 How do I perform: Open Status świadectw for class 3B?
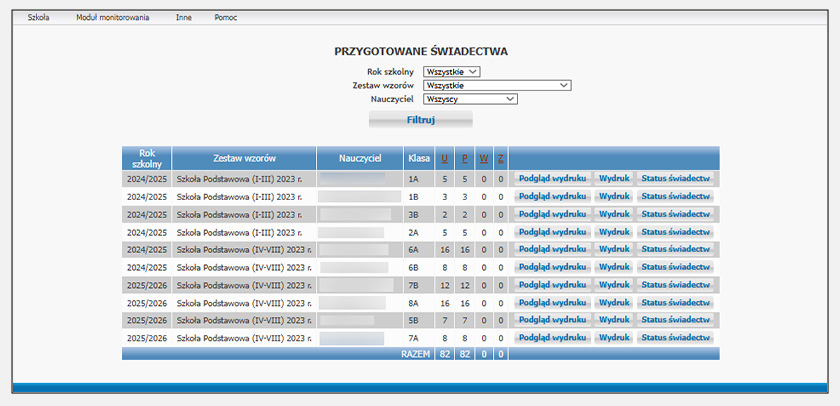click(x=675, y=214)
